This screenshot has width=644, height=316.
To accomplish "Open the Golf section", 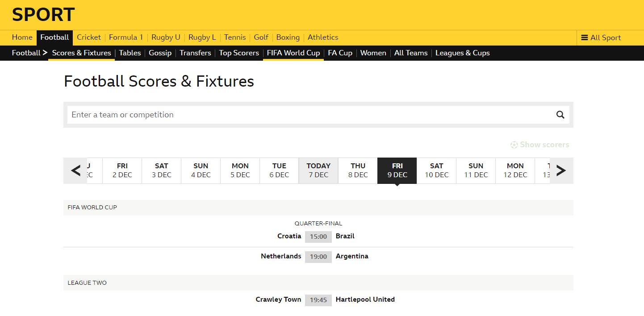I will (261, 37).
